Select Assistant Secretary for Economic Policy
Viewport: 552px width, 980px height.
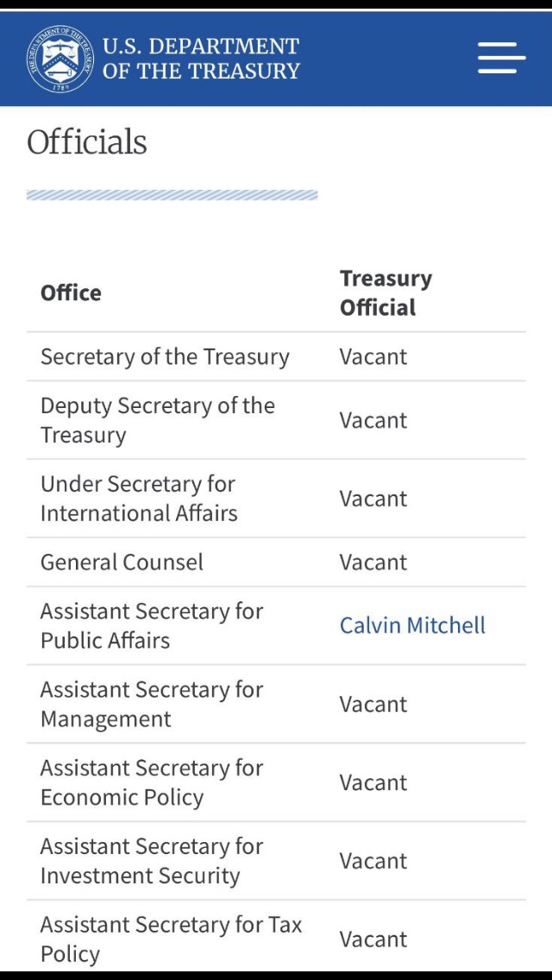152,782
